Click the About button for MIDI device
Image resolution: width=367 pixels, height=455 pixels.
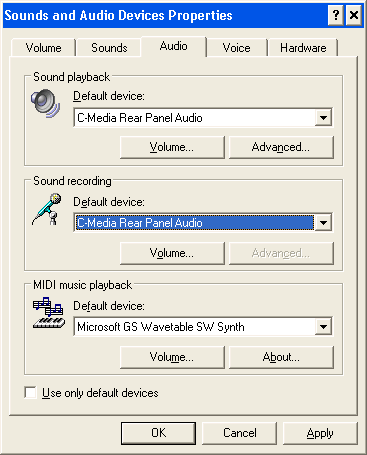click(281, 357)
